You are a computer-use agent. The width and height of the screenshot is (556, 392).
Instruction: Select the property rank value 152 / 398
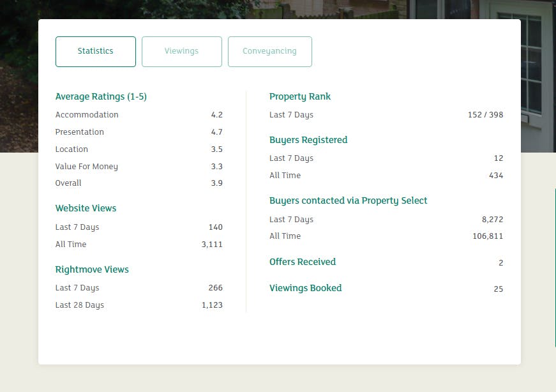point(485,115)
